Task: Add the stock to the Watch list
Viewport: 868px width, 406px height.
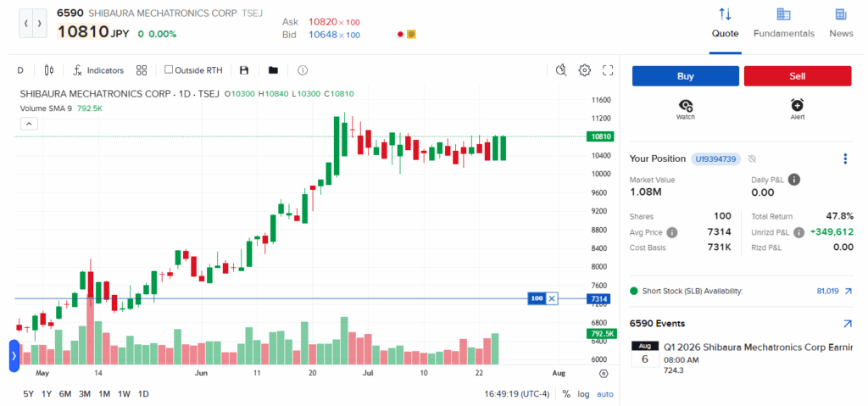Action: (x=685, y=109)
